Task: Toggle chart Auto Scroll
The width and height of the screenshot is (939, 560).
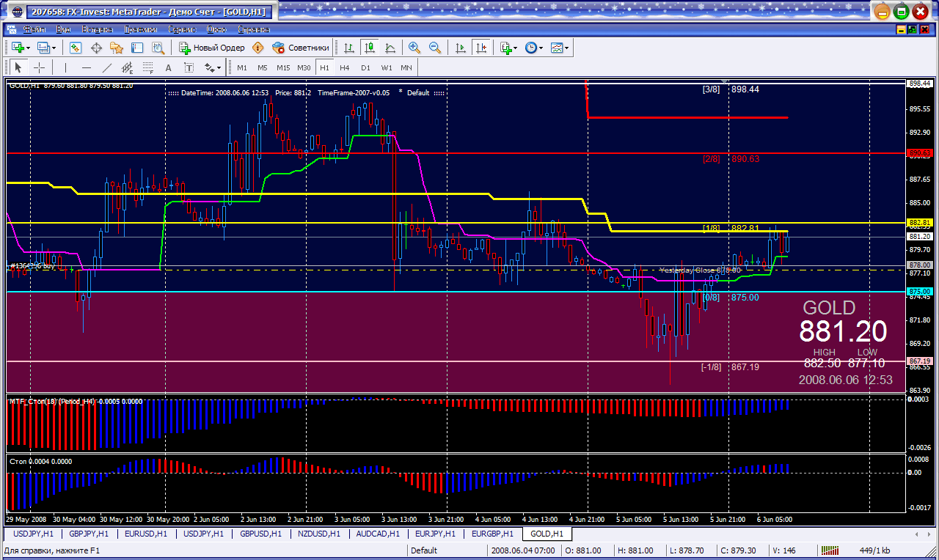Action: pos(461,48)
